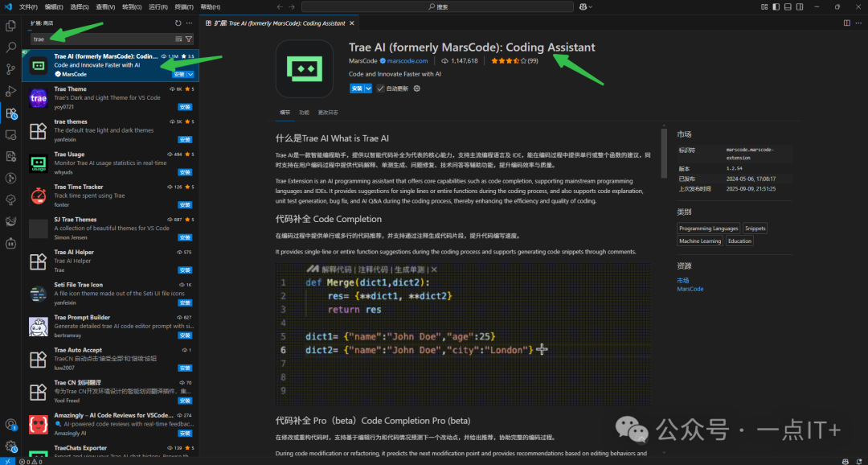Open the robot-face icon in activity bar
This screenshot has width=868, height=465.
click(10, 243)
